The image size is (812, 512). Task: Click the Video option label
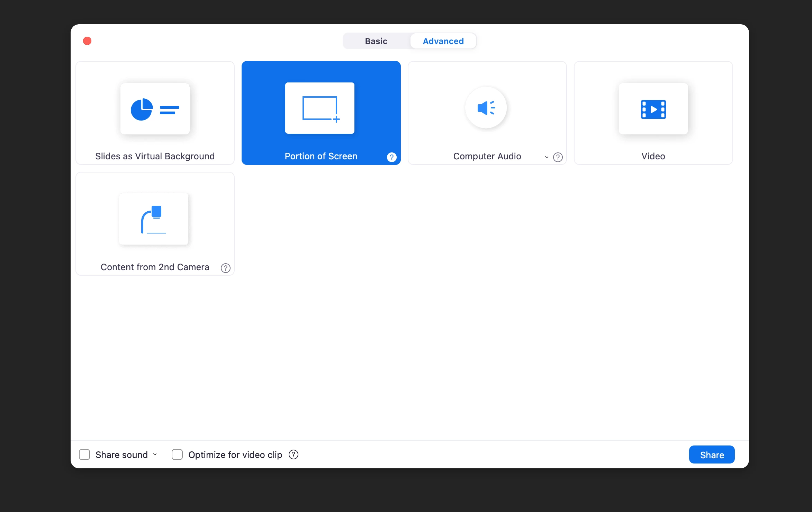tap(653, 156)
